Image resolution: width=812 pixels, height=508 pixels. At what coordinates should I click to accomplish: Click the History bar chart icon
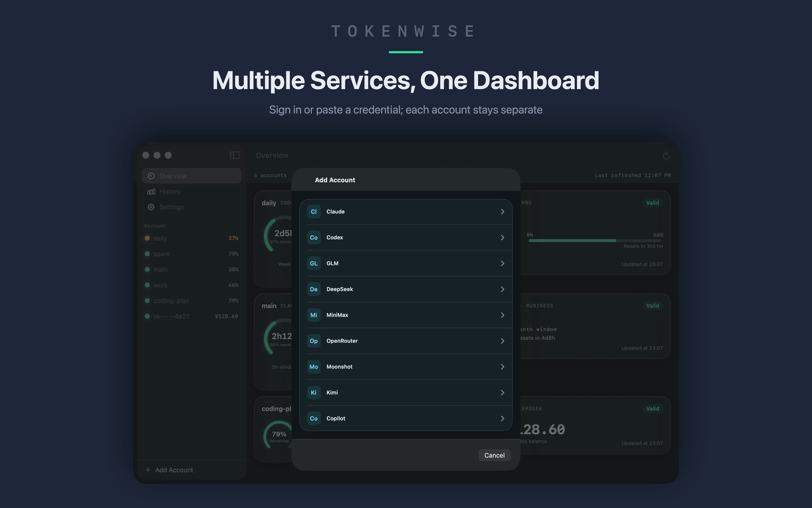coord(151,192)
